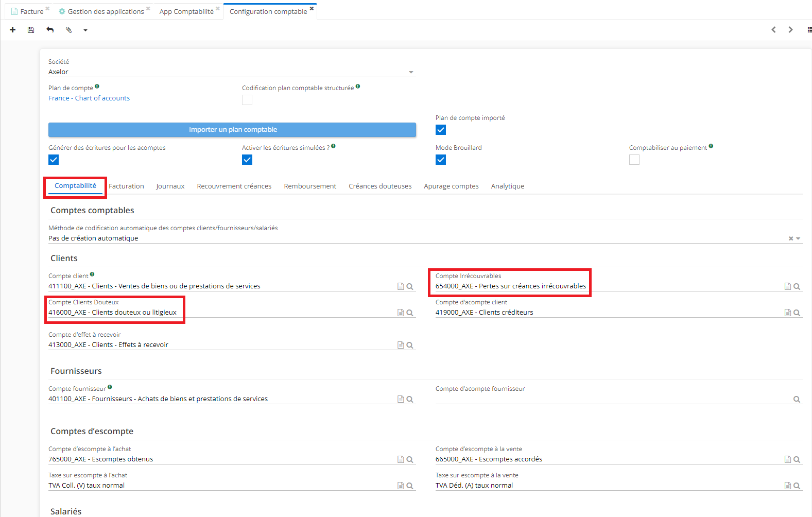Viewport: 812px width, 517px height.
Task: Save the configuration with the disk icon
Action: pos(31,30)
